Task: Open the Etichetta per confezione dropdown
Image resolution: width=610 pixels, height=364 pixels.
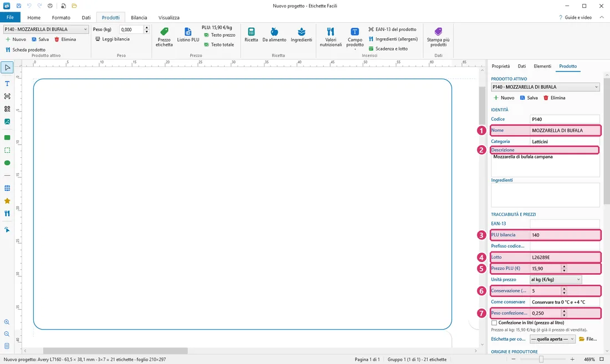Action: point(552,339)
